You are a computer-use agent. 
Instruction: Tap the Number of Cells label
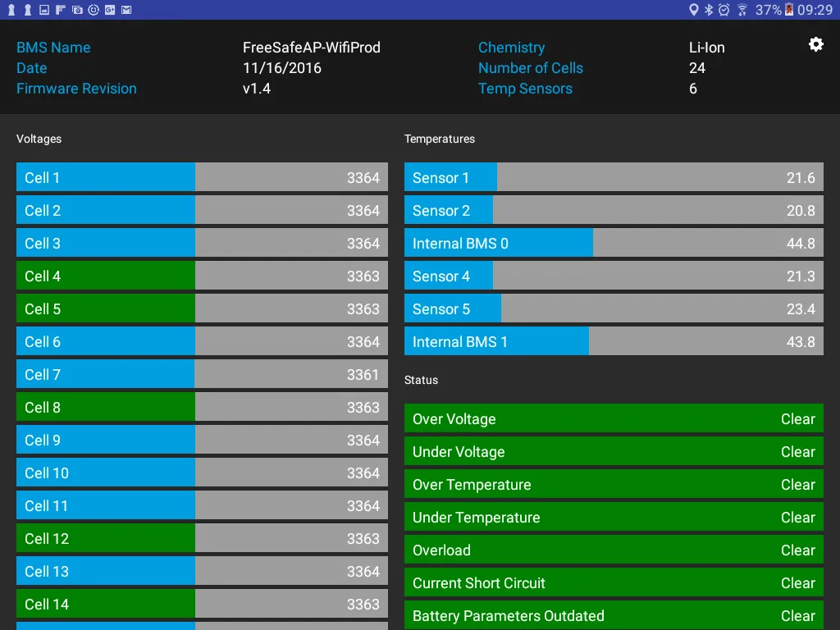tap(531, 68)
